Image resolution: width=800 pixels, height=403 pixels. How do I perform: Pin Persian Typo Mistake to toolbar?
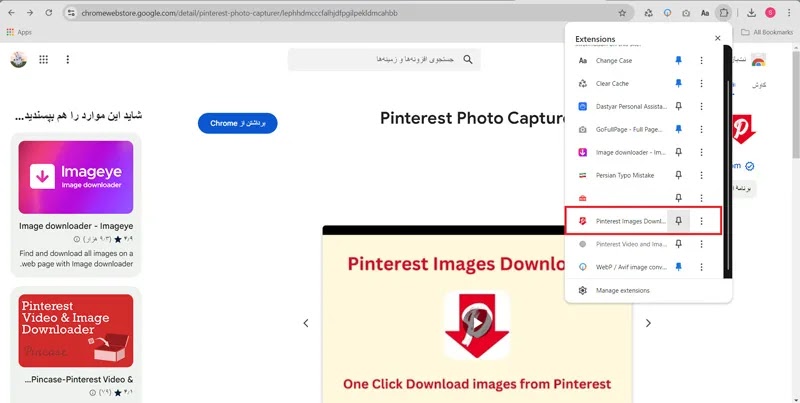(679, 175)
